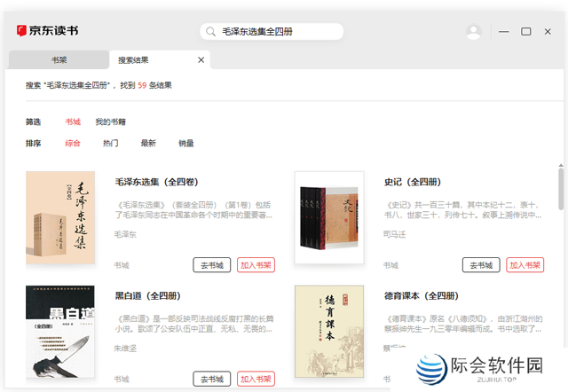The image size is (568, 392).
Task: Click the 59 results count text
Action: [142, 85]
